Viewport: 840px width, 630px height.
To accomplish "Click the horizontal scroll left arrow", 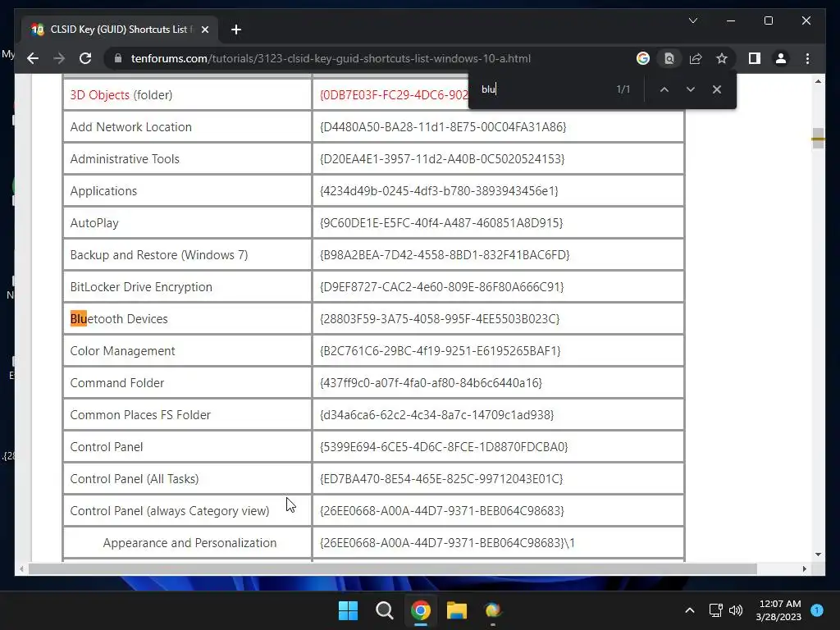I will (21, 569).
